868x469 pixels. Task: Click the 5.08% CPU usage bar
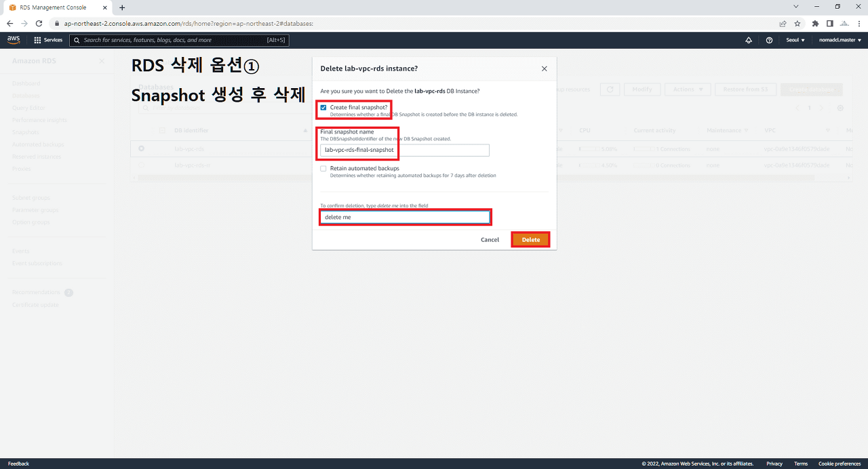(590, 148)
